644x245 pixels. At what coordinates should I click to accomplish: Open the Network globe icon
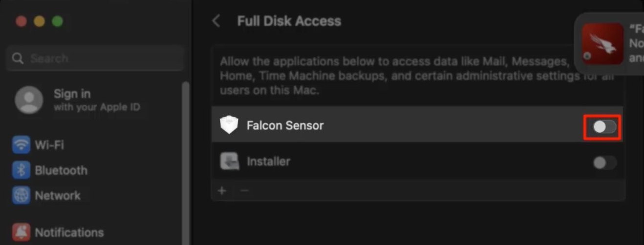[x=21, y=195]
